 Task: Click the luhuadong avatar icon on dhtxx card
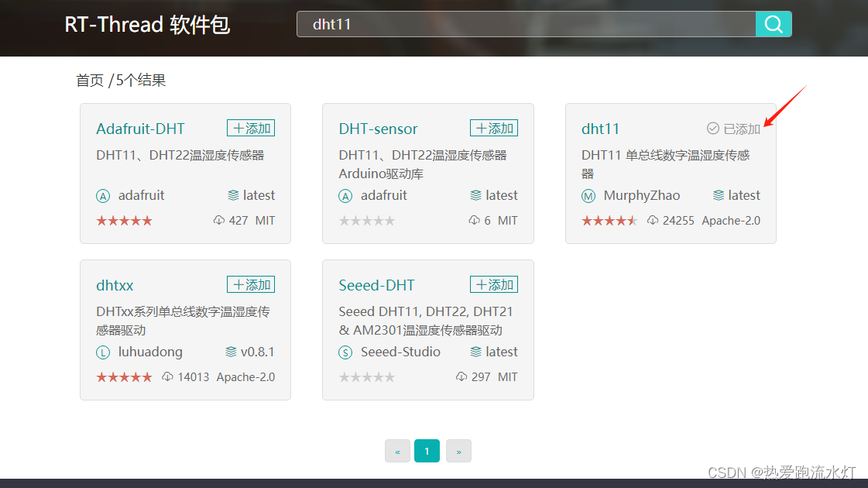click(103, 352)
